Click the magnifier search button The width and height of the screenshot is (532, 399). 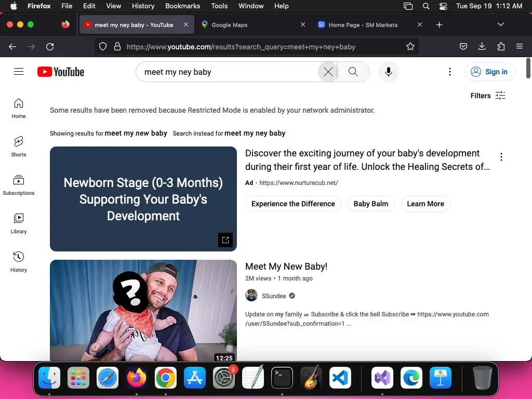pos(353,72)
